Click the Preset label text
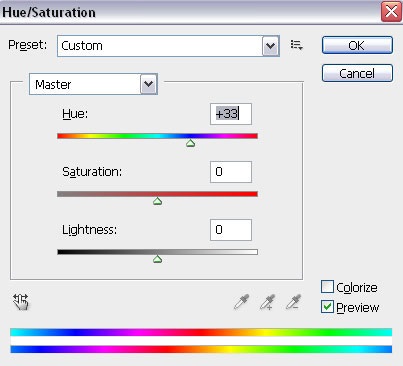 click(28, 45)
